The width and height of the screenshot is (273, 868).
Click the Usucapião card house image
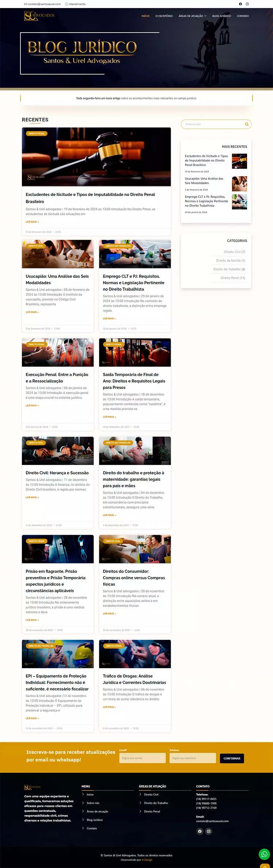[58, 254]
